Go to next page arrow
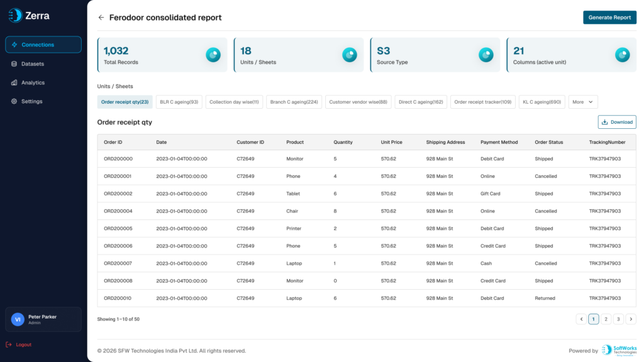Image resolution: width=644 pixels, height=362 pixels. coord(631,319)
